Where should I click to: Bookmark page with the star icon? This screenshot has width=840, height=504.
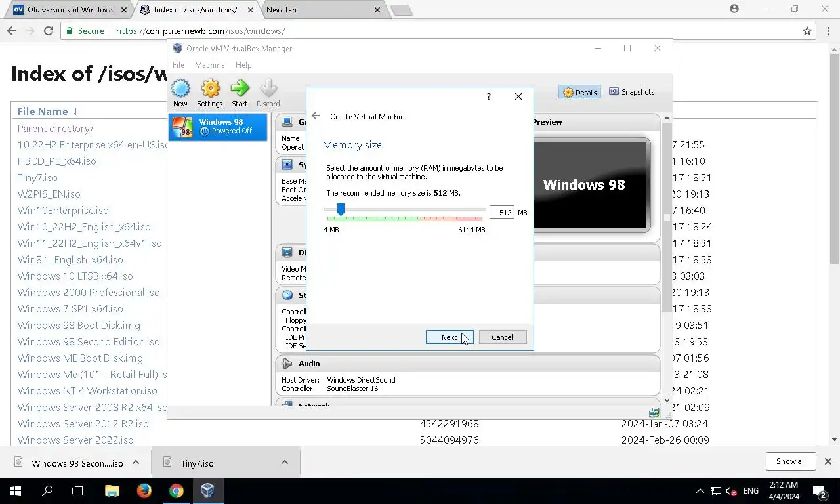807,31
